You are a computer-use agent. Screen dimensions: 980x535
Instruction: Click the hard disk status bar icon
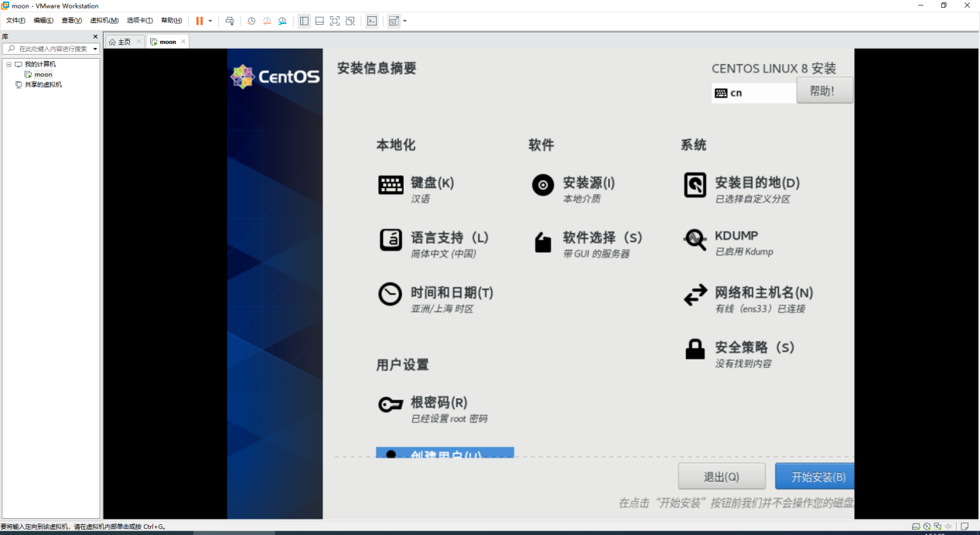916,526
